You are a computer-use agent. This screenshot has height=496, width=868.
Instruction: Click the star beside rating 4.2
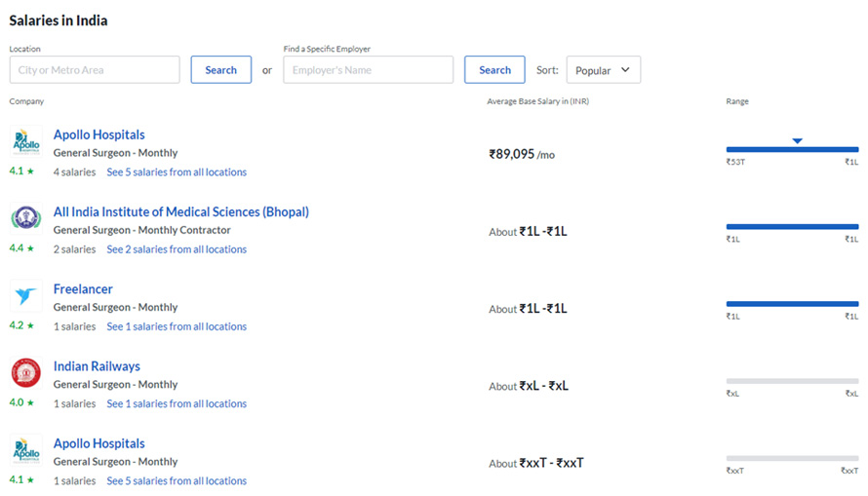point(30,325)
